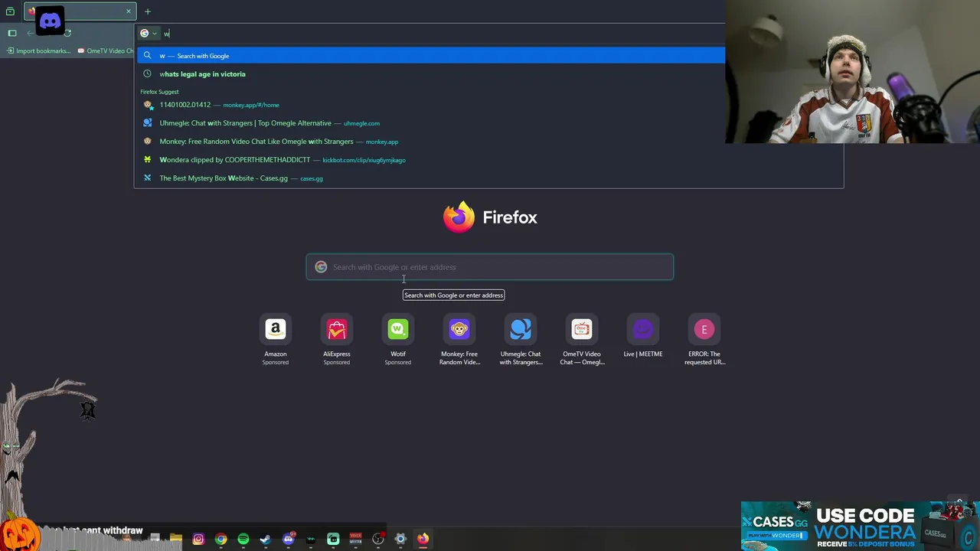
Task: Open File Explorer from the taskbar
Action: tap(176, 539)
